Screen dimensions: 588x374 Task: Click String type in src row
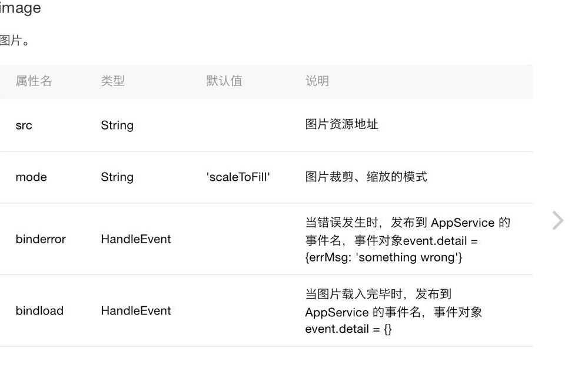pyautogui.click(x=117, y=125)
